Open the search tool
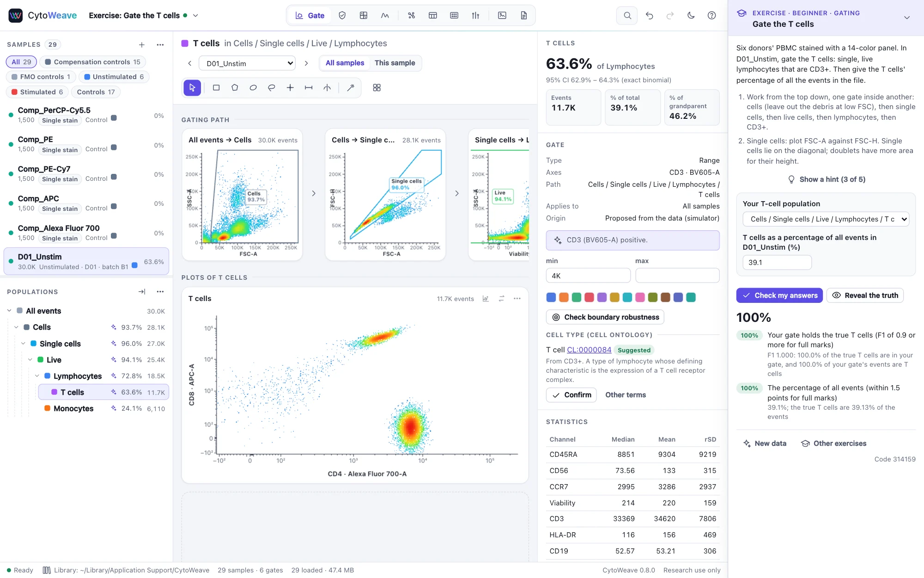The width and height of the screenshot is (924, 578). click(x=627, y=15)
